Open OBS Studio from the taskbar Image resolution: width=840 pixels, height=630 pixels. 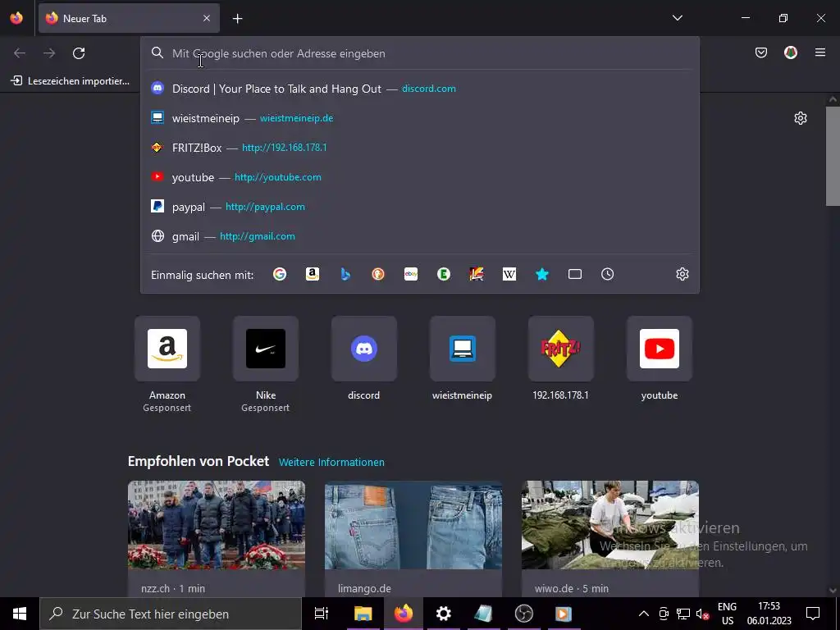click(x=524, y=614)
